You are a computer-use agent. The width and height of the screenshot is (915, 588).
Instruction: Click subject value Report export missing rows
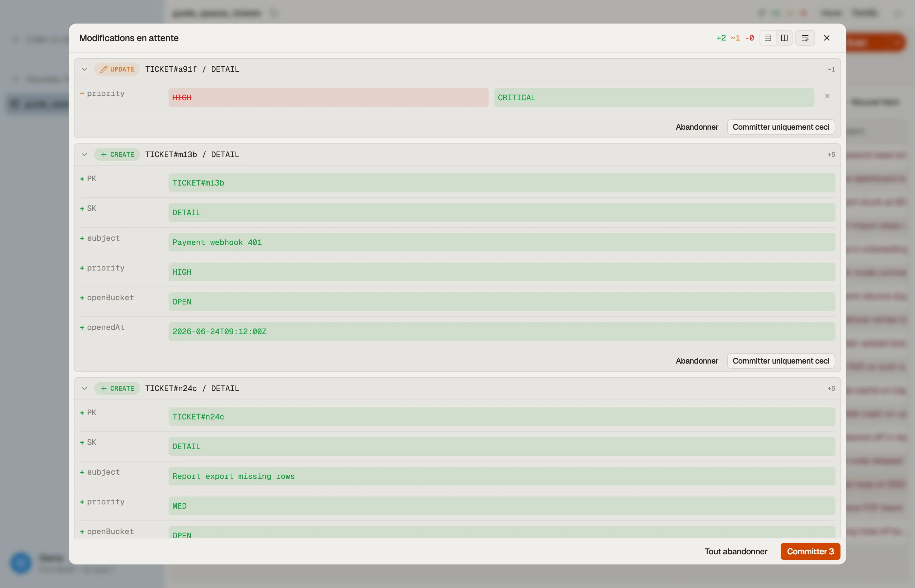tap(502, 477)
